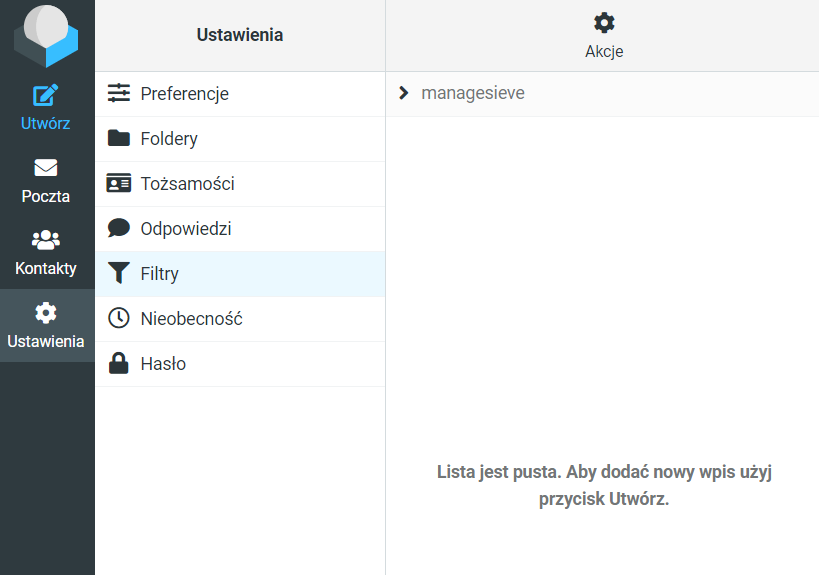Click the Ustawienia label in sidebar
Screen dimensions: 819x575
pos(46,341)
